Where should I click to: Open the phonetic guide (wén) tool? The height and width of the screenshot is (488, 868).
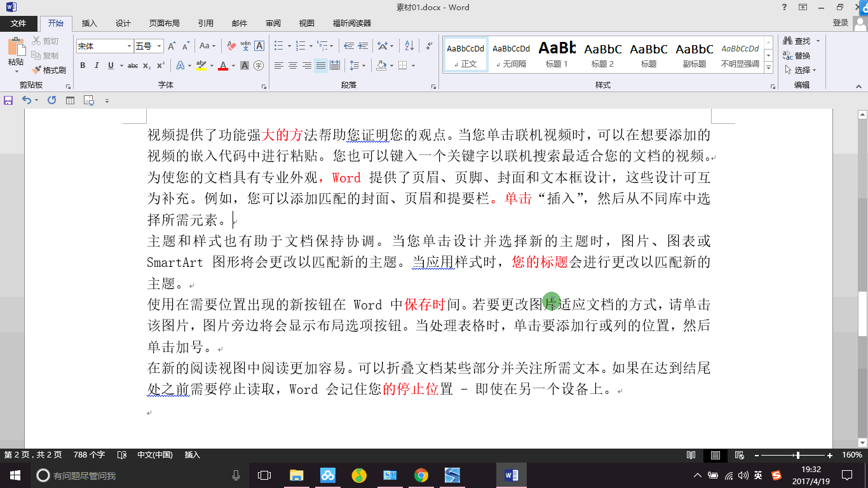tap(245, 46)
